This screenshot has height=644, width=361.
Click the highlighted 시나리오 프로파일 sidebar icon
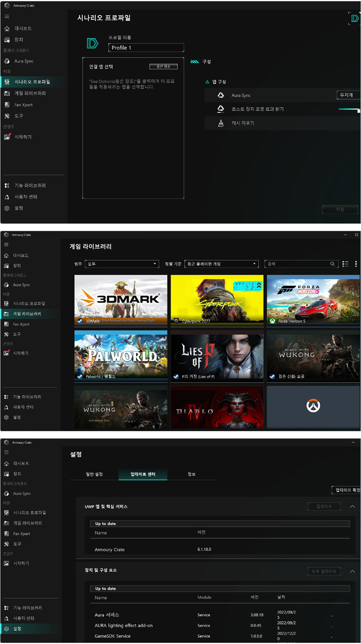click(x=7, y=82)
